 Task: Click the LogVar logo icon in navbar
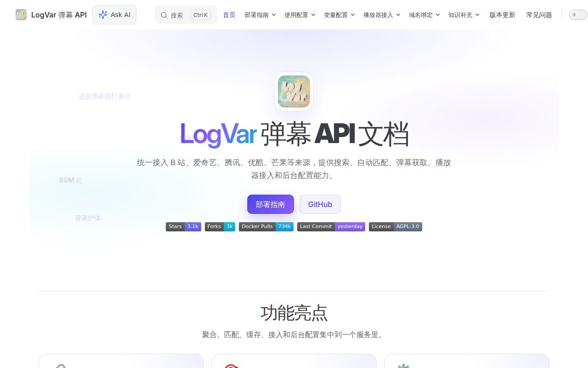point(21,15)
